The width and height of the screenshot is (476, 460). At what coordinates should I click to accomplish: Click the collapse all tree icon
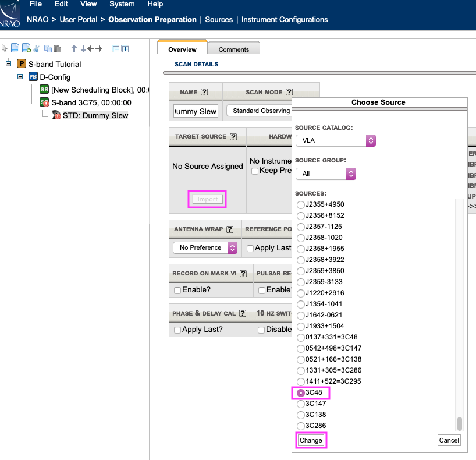116,49
